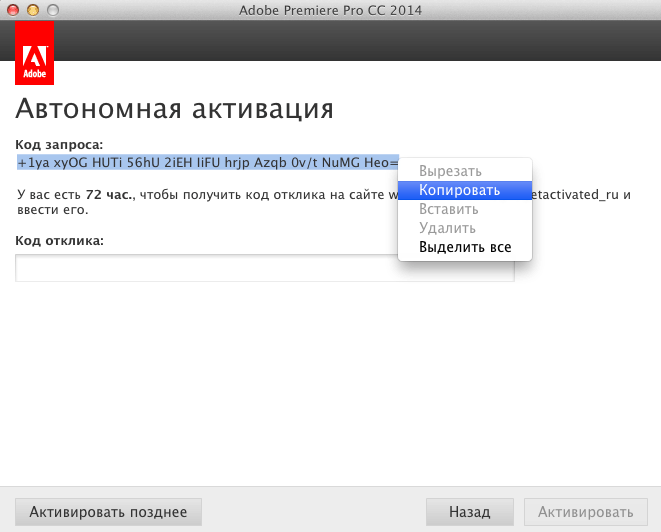This screenshot has width=661, height=532.
Task: Focus the Код отклика input field
Action: (265, 268)
